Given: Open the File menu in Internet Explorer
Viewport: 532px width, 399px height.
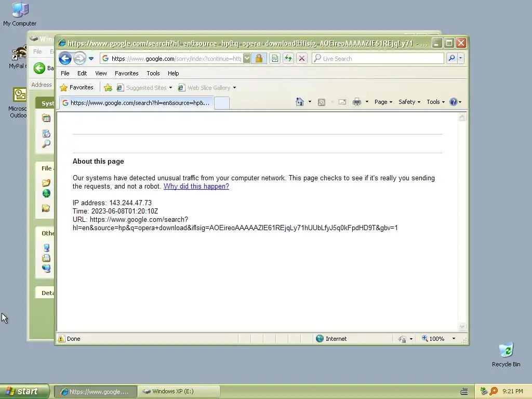Looking at the screenshot, I should [65, 73].
